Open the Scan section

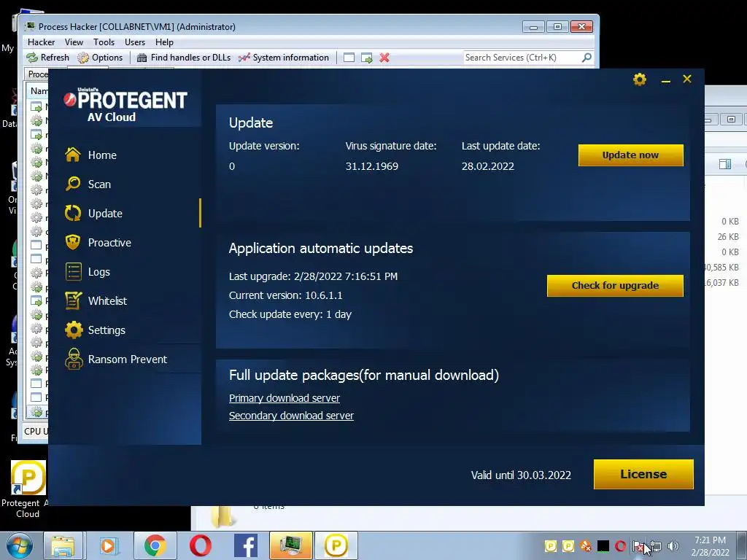click(88, 184)
